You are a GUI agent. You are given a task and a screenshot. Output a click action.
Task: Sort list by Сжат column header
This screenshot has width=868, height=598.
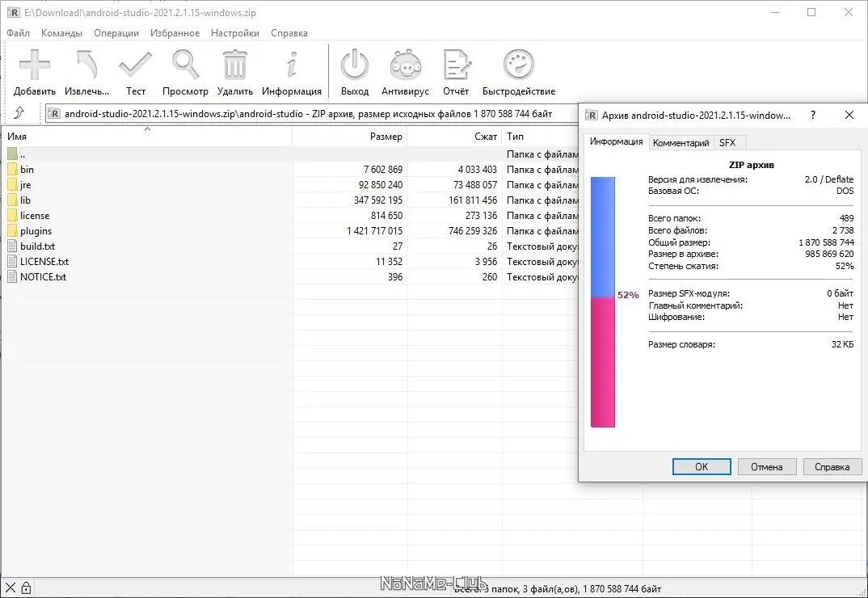(x=454, y=137)
